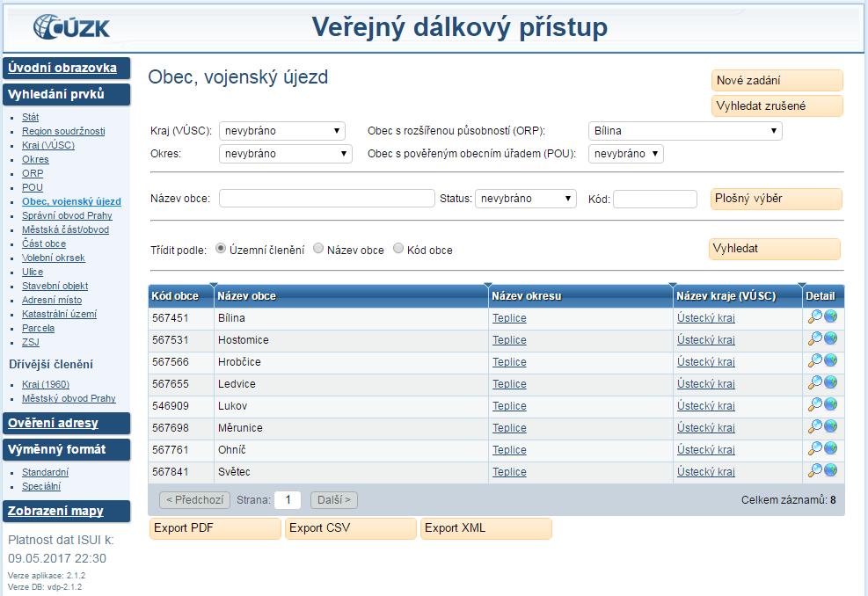Open detail magnifier icon for Ledvice row

click(815, 383)
